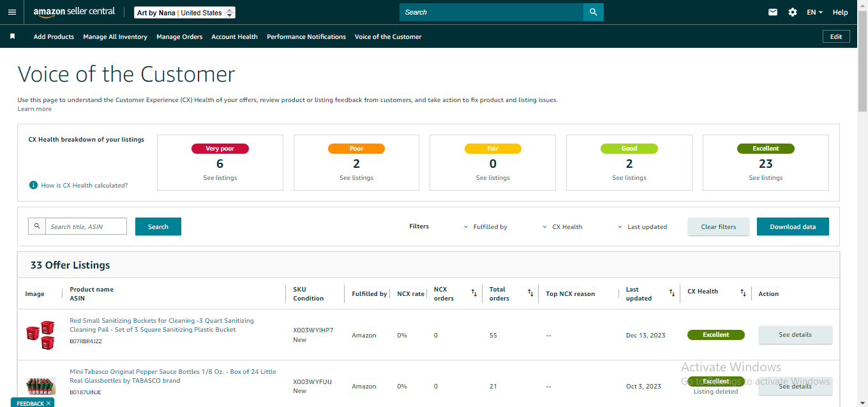
Task: Click the magnifier icon in title search box
Action: [x=37, y=226]
